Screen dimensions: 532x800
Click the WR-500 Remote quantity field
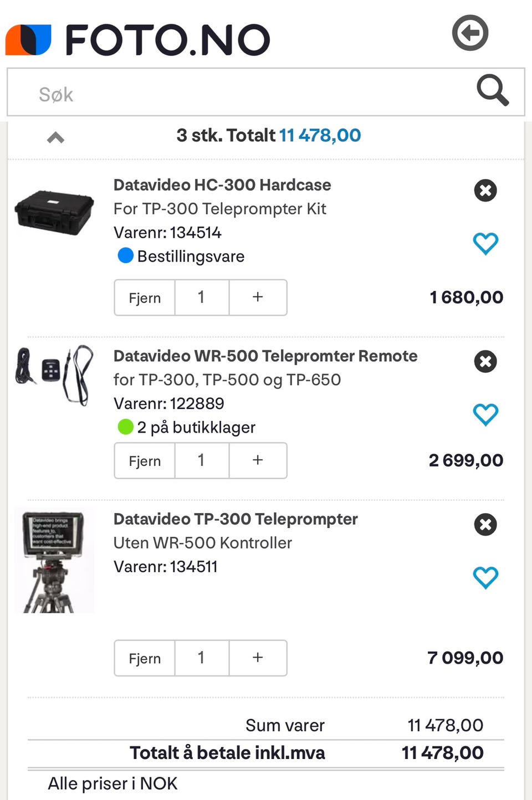202,460
